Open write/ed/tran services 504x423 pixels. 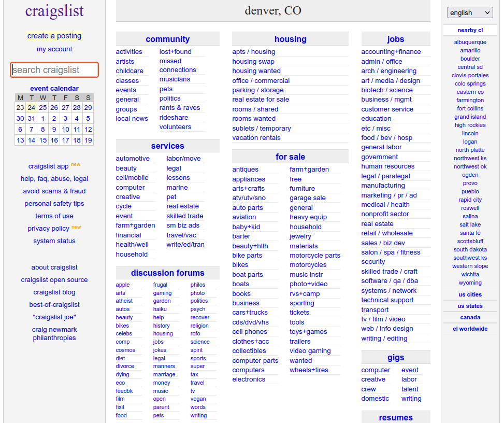pyautogui.click(x=185, y=245)
